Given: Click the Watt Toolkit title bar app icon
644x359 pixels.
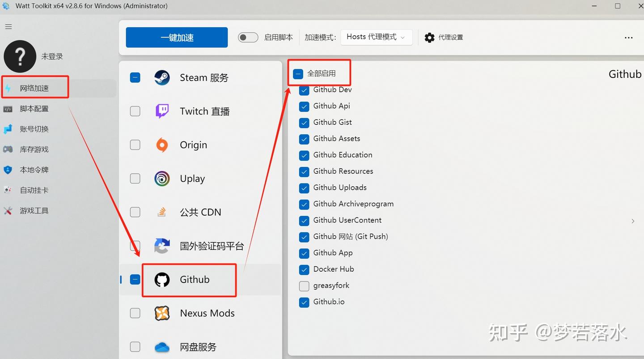Looking at the screenshot, I should [6, 6].
